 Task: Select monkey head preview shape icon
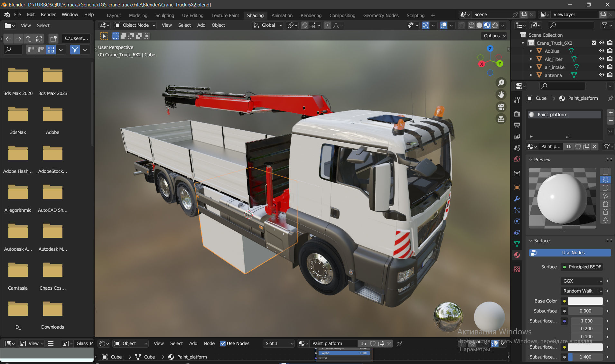tap(605, 204)
